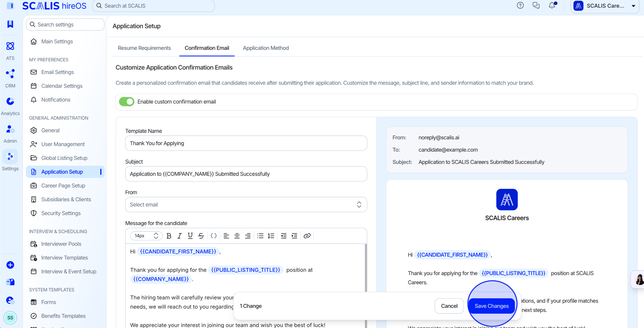Open Main Settings in sidebar
The width and height of the screenshot is (644, 328).
coord(65,41)
